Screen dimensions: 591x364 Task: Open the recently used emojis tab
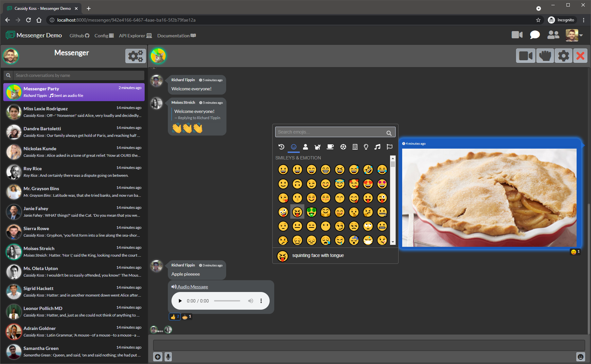click(x=281, y=147)
